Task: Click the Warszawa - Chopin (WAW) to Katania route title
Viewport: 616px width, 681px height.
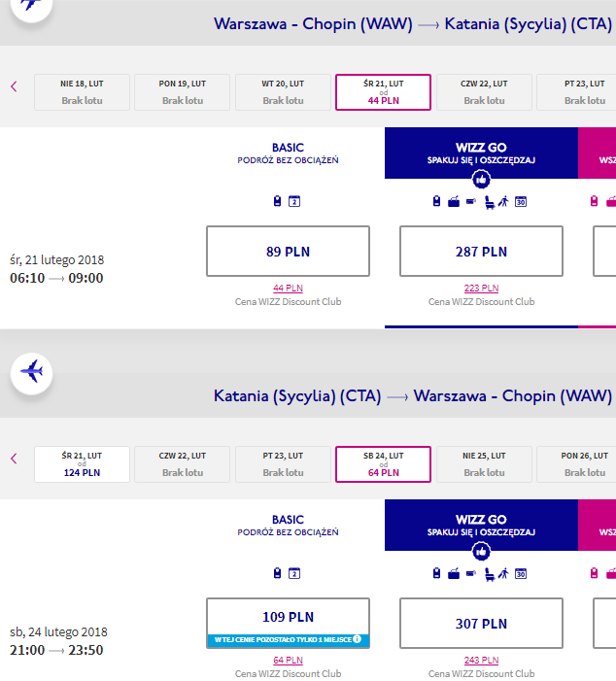Action: click(x=413, y=24)
